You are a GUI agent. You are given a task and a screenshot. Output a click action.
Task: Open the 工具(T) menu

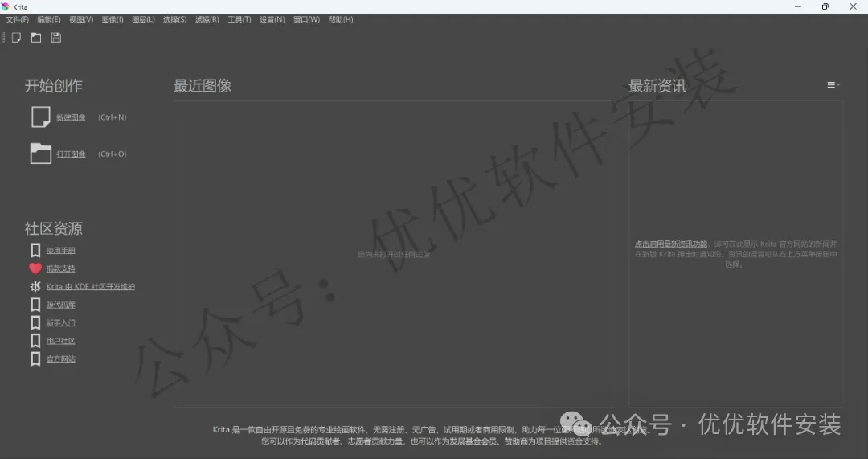(x=240, y=19)
